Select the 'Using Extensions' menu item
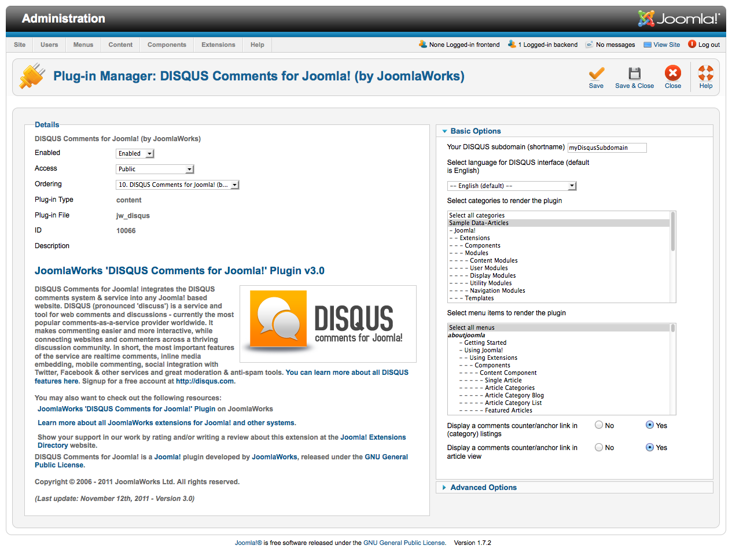Screen dimensions: 732x560 pyautogui.click(x=558, y=358)
